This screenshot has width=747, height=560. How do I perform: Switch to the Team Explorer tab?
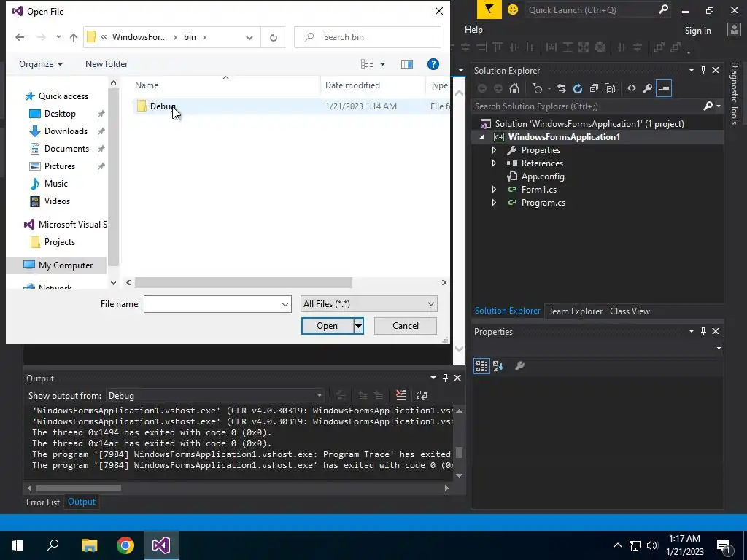point(576,311)
